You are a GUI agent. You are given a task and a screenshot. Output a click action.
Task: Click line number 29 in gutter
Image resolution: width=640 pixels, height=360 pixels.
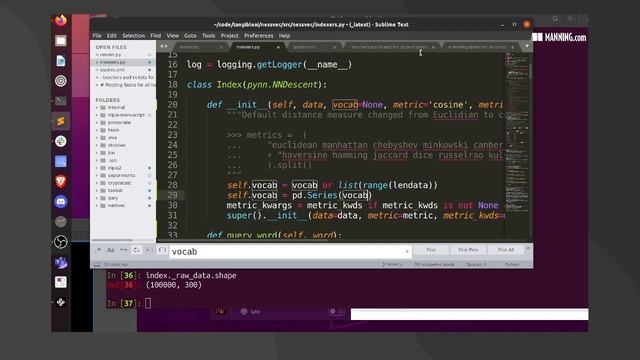coord(173,195)
